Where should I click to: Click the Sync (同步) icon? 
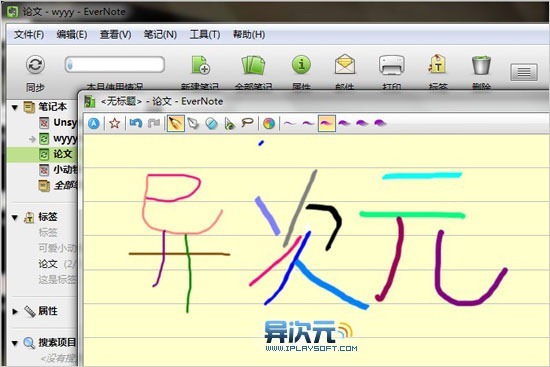tap(35, 65)
